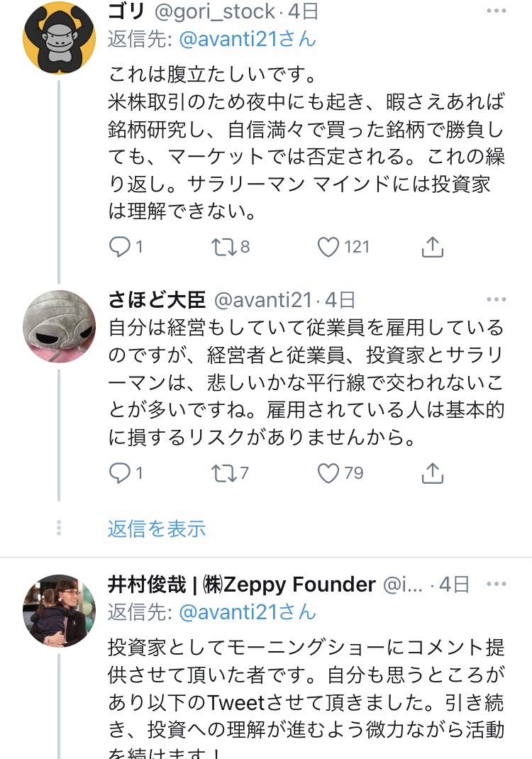Like the ゴリ tweet with 121 likes
532x759 pixels.
click(328, 246)
